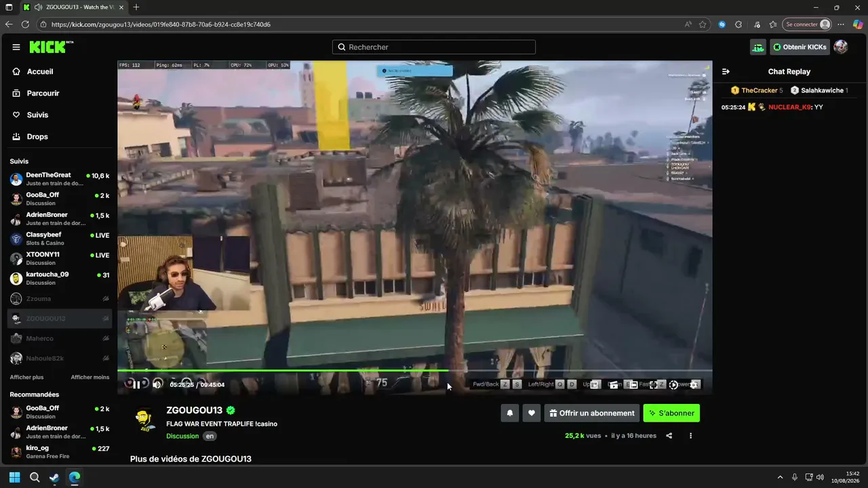Click the Rechercher search field
The image size is (868, 488).
coord(434,47)
